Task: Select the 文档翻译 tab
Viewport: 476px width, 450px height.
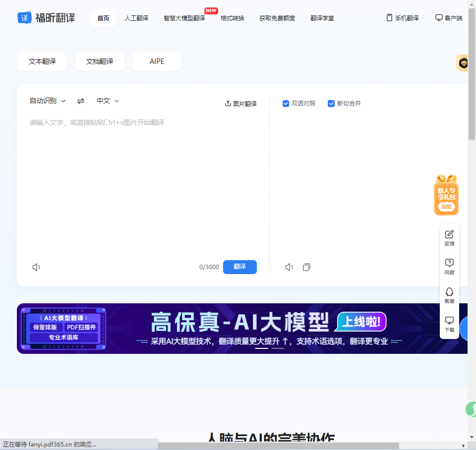Action: [100, 61]
